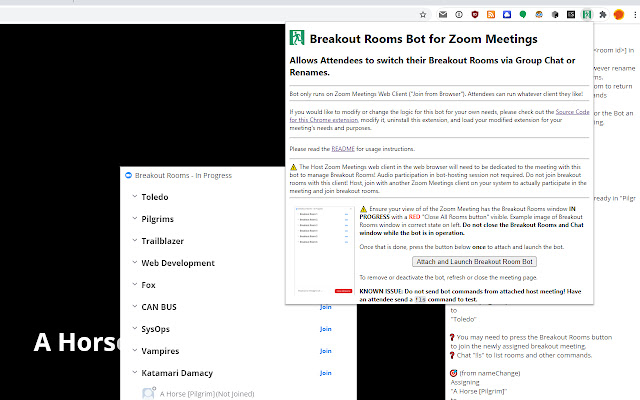
Task: Join the Katamari Damacy room
Action: pyautogui.click(x=325, y=373)
